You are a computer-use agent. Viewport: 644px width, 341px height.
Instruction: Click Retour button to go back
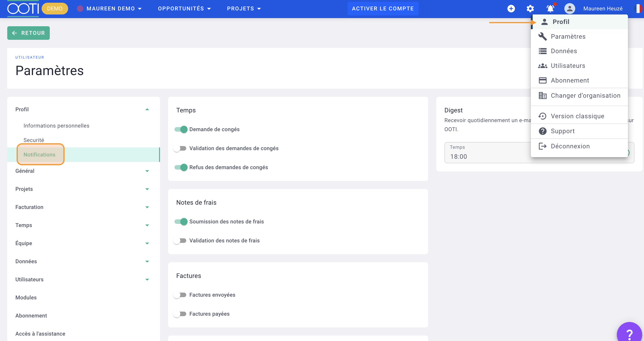[x=28, y=33]
